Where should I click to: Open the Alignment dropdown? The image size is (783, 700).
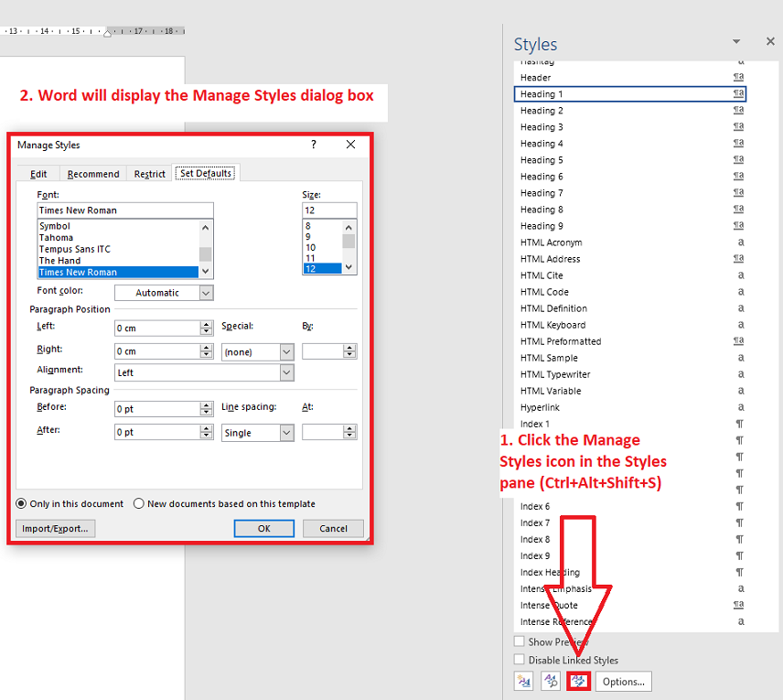[286, 372]
